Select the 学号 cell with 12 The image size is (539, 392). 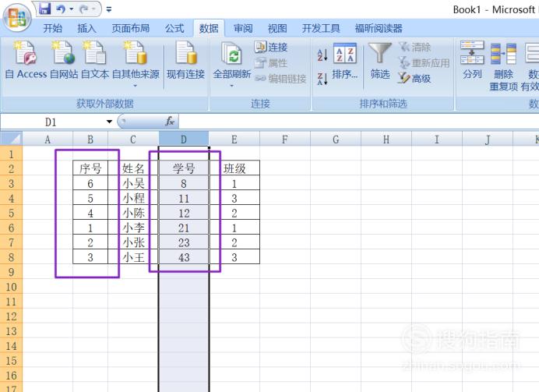click(184, 214)
